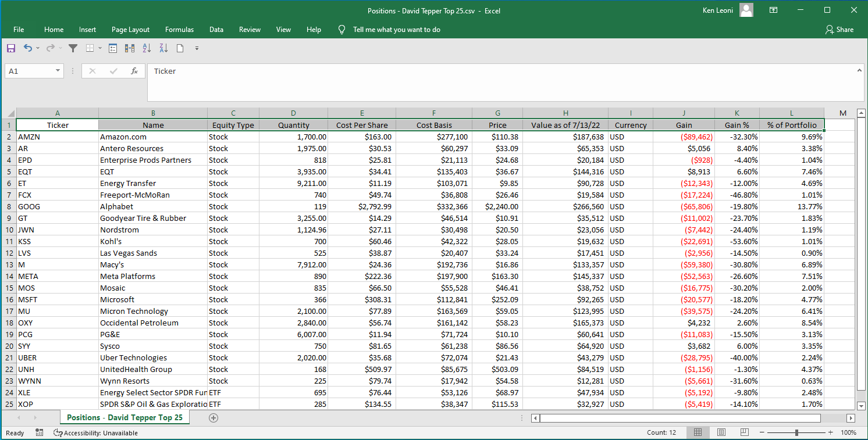The width and height of the screenshot is (868, 440).
Task: Zoom out with the minus button
Action: [x=762, y=432]
